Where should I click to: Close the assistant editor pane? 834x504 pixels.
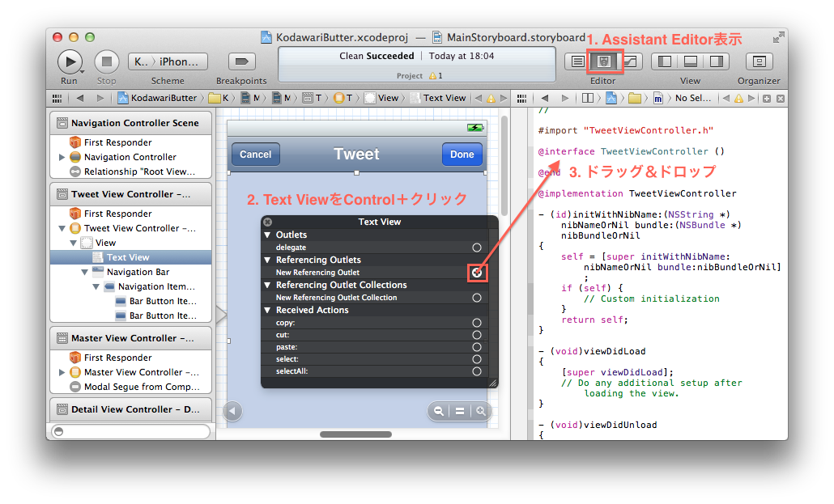pos(781,99)
